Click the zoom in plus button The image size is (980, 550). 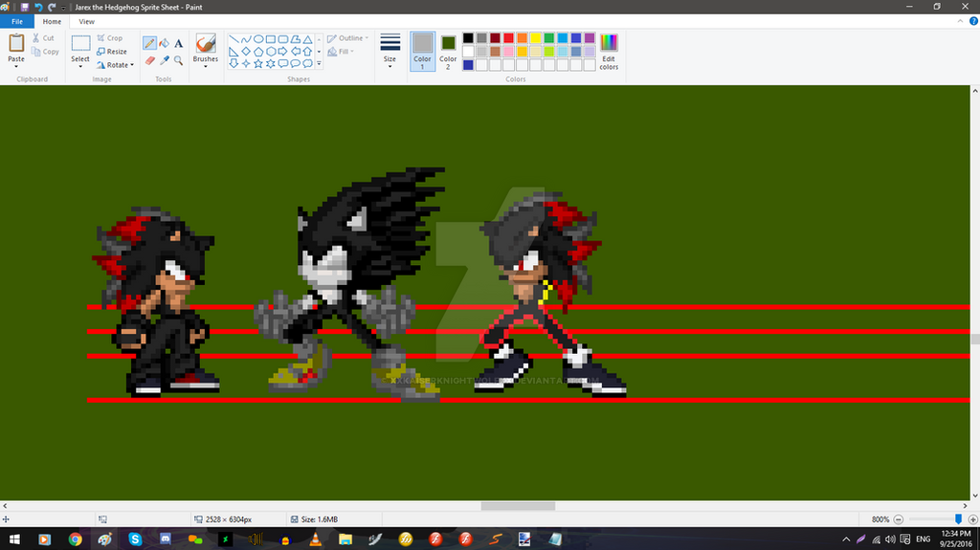click(973, 519)
